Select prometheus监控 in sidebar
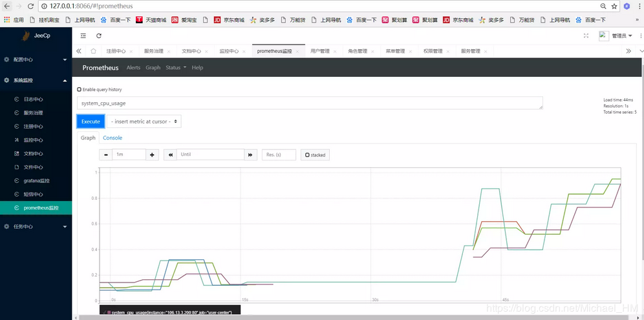This screenshot has height=320, width=644. (36, 208)
